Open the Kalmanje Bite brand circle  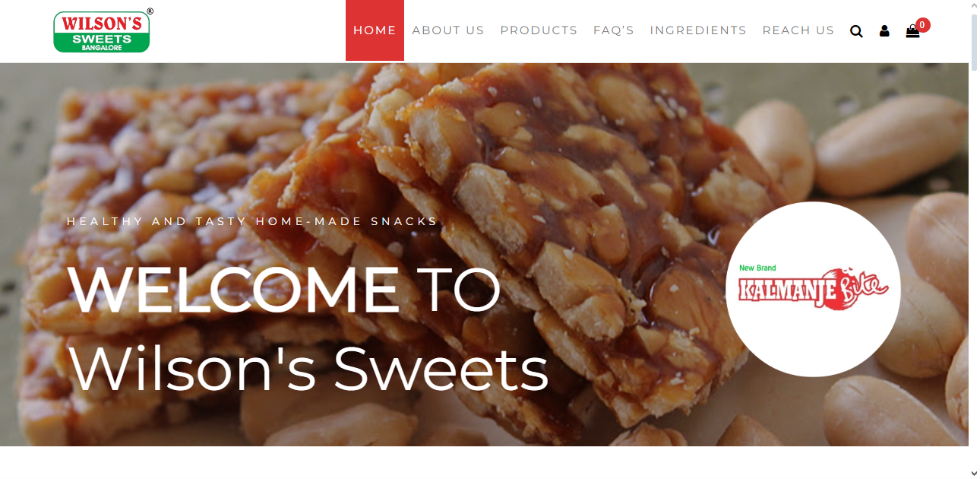[813, 289]
